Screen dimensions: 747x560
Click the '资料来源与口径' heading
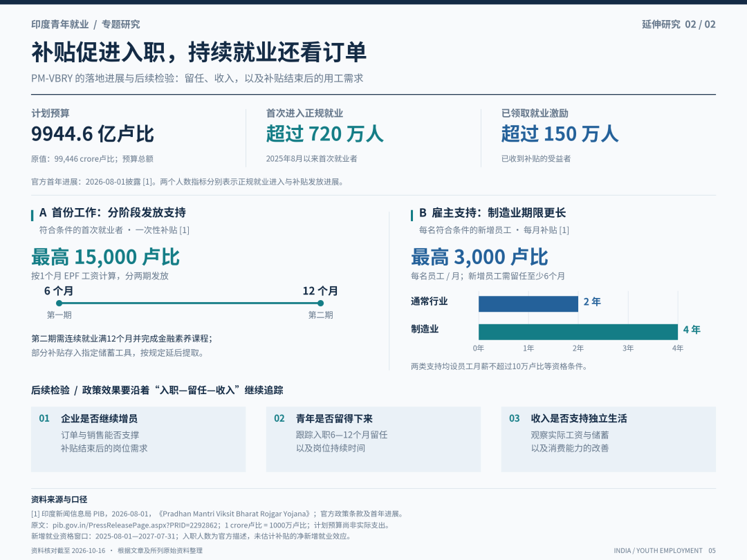pyautogui.click(x=59, y=500)
